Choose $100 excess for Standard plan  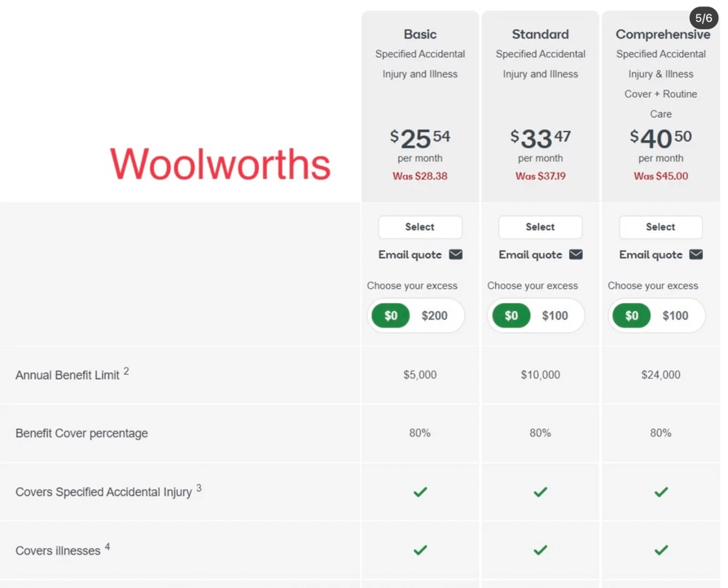[555, 316]
